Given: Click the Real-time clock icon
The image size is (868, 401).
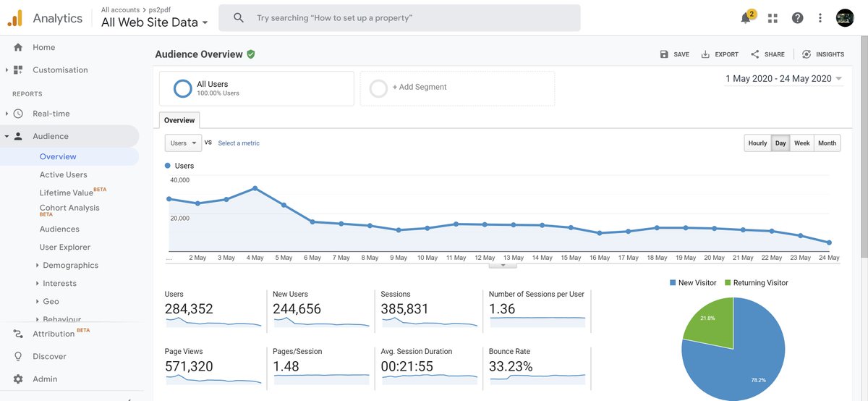Looking at the screenshot, I should click(18, 114).
